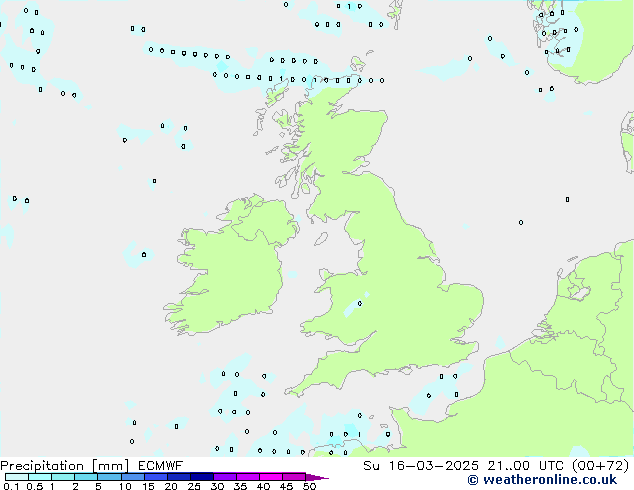Choose the 20–25 mm dark blue swatch
This screenshot has width=634, height=490.
tap(178, 477)
